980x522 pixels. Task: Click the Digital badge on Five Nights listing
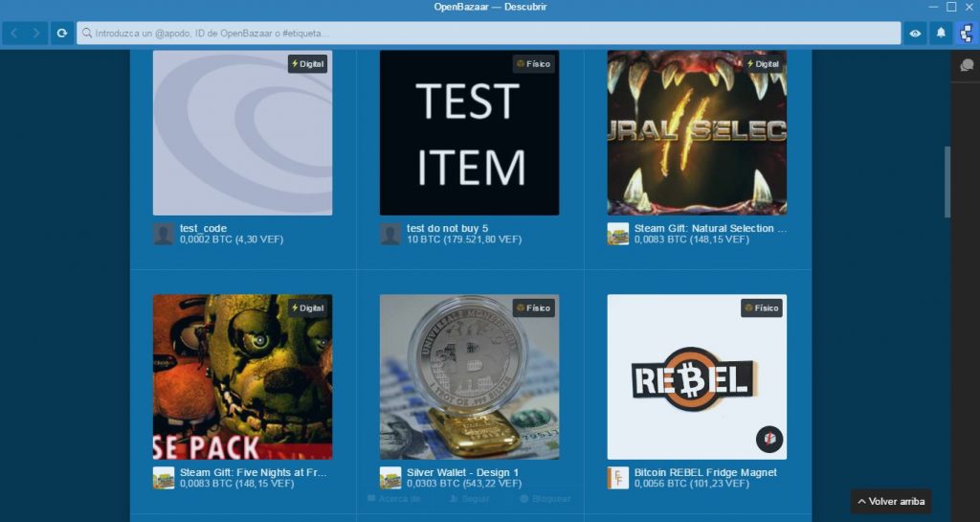pyautogui.click(x=307, y=307)
